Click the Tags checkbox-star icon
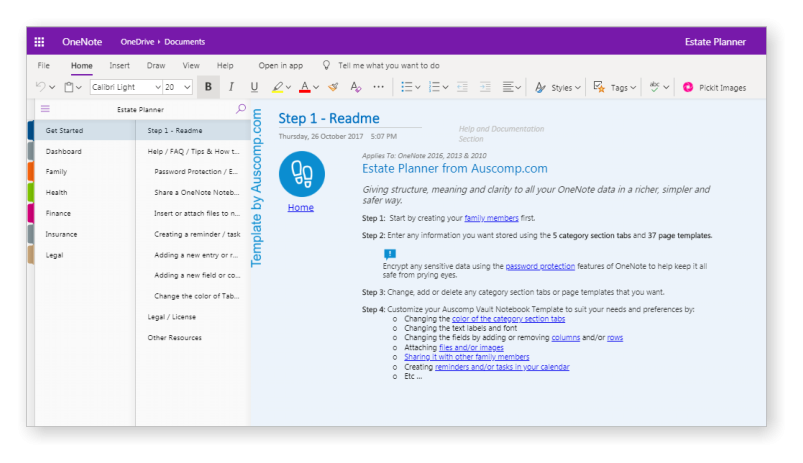This screenshot has height=463, width=803. click(599, 87)
